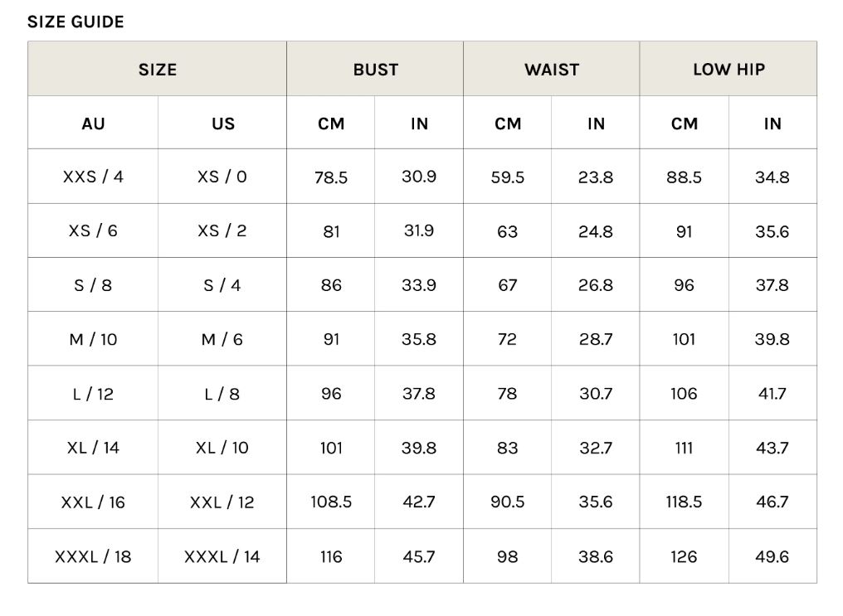The image size is (843, 616).
Task: Click the CM subheader under BUST
Action: [x=331, y=124]
